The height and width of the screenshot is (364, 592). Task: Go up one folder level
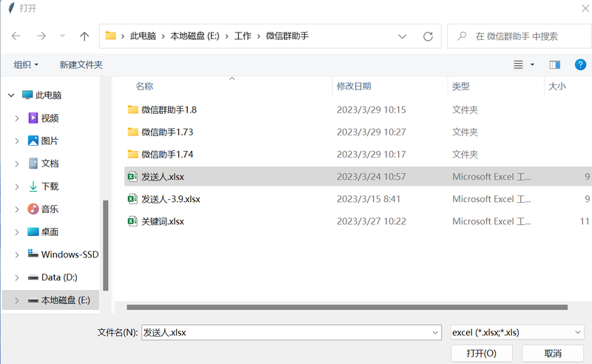click(x=84, y=36)
